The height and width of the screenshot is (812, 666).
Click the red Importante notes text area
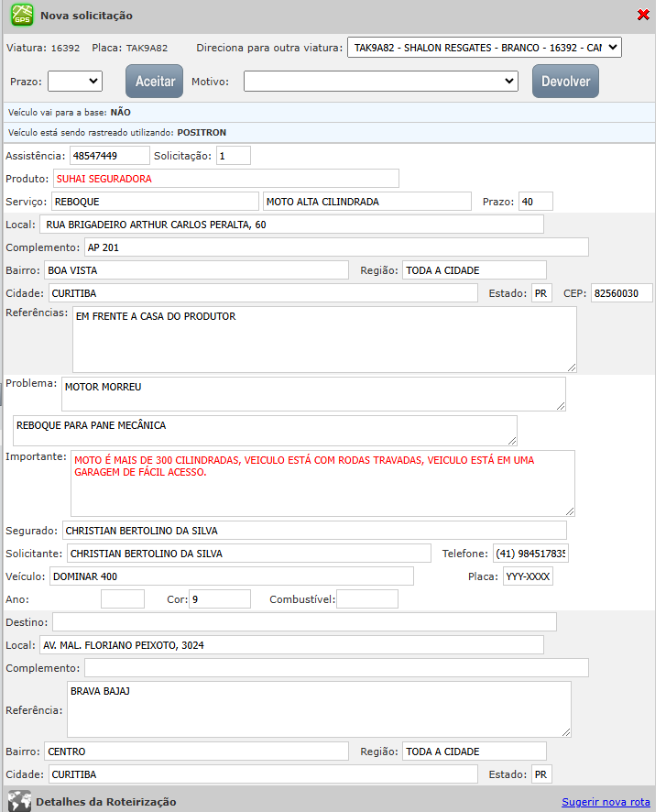[x=322, y=483]
